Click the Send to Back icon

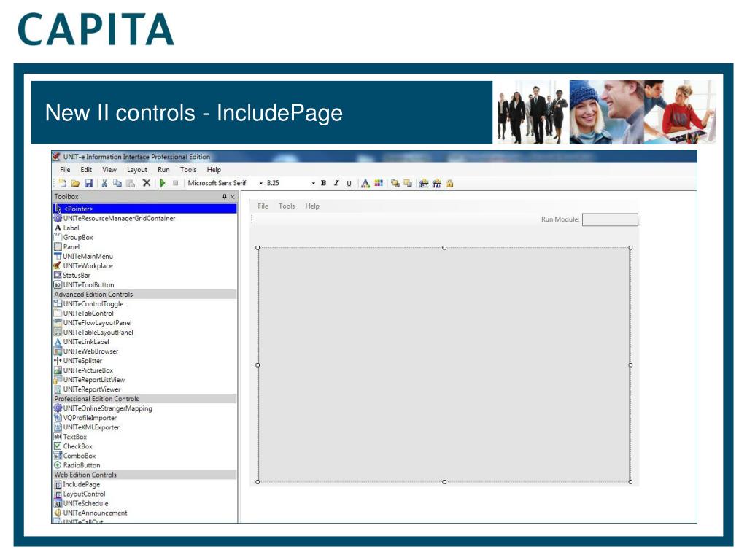click(x=408, y=183)
